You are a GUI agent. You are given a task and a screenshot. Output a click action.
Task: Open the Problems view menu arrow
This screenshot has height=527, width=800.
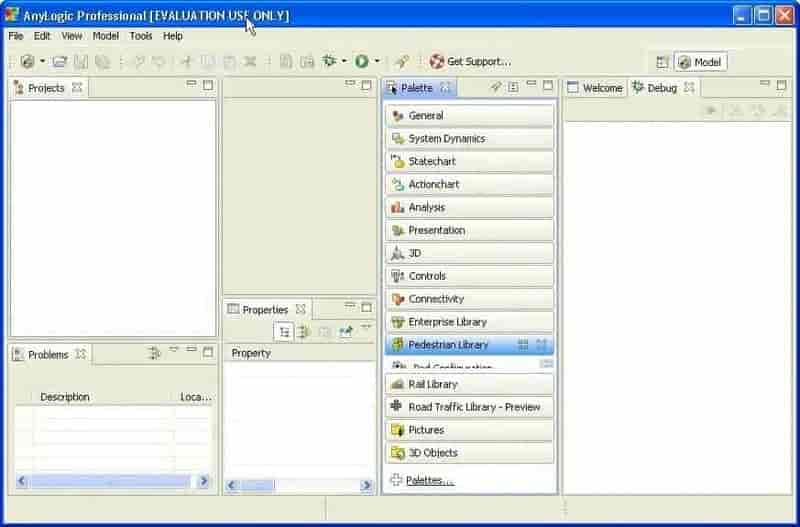point(174,349)
